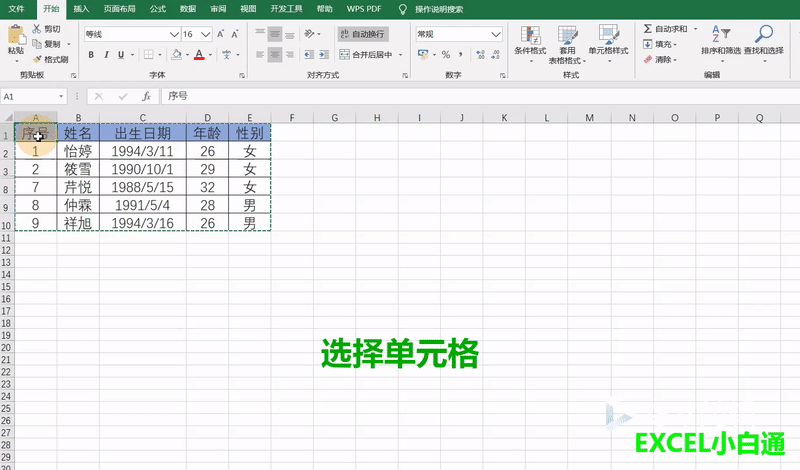Switch to the Data (数据) tab
Screen dimensions: 800x470
pyautogui.click(x=188, y=9)
